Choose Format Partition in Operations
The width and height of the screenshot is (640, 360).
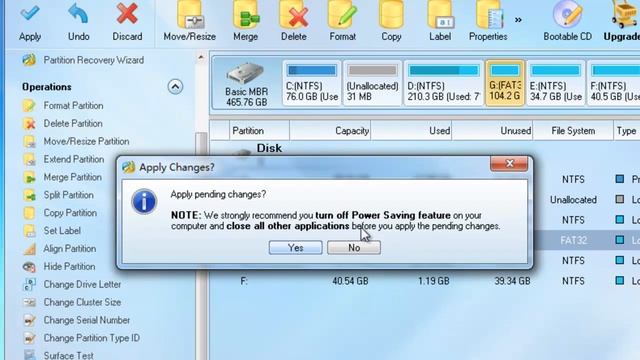pos(73,106)
